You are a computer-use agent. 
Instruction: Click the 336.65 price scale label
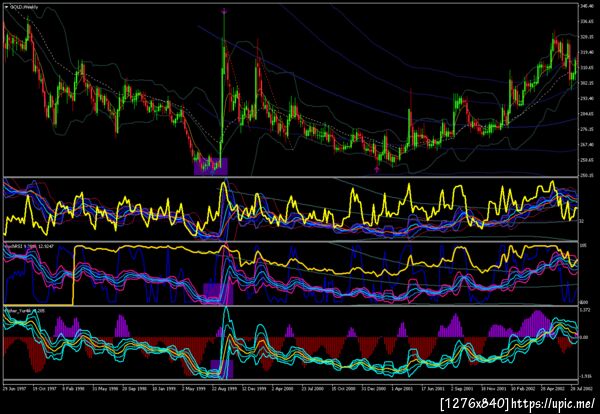coord(589,21)
